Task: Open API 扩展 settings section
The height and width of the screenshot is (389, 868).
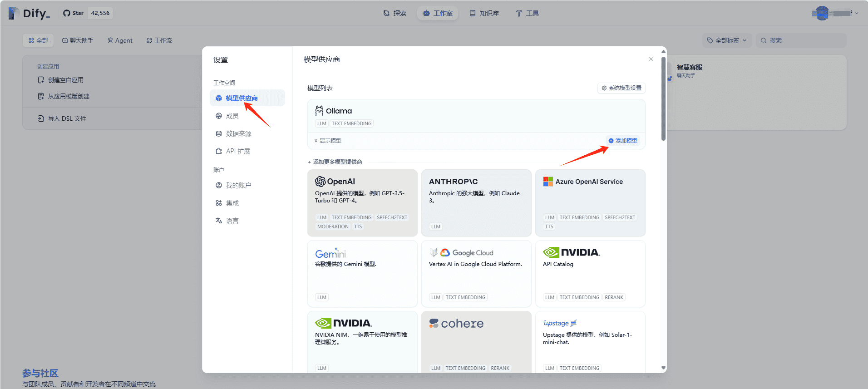Action: point(247,151)
